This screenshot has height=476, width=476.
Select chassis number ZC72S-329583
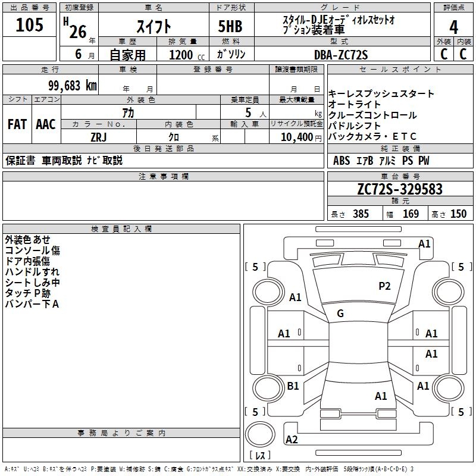coord(400,189)
